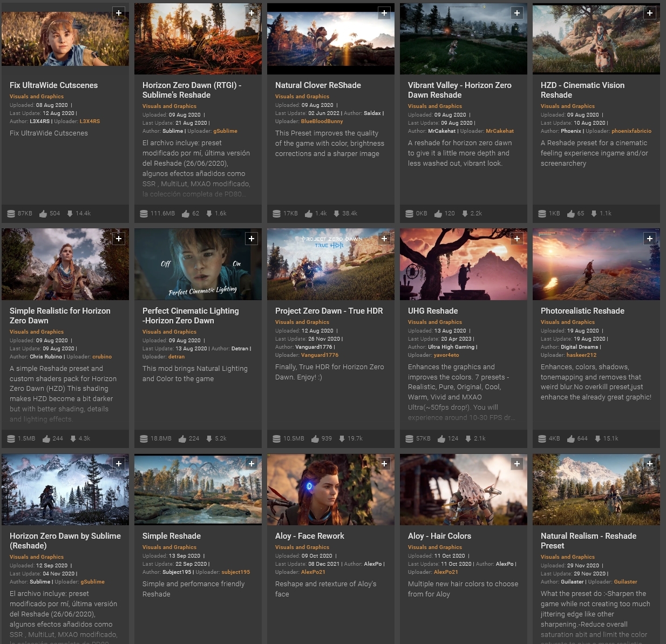Click plus icon on Horizon Zero Dawn by Sublime card
The height and width of the screenshot is (644, 666).
coord(119,464)
